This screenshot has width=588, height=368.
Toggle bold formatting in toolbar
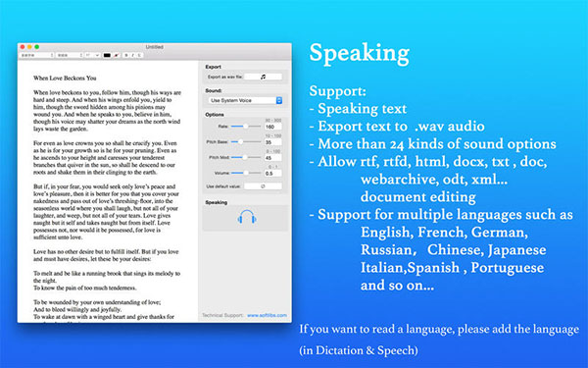(126, 55)
